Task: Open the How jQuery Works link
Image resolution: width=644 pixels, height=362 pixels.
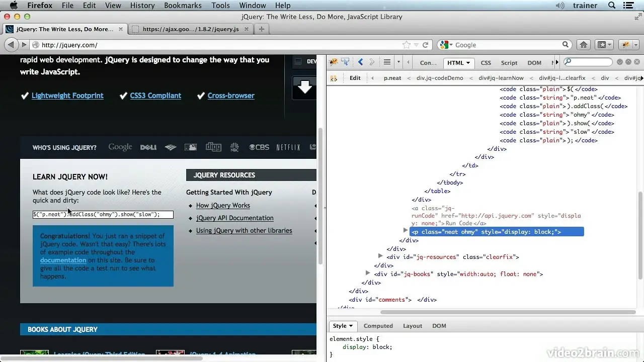Action: tap(223, 205)
